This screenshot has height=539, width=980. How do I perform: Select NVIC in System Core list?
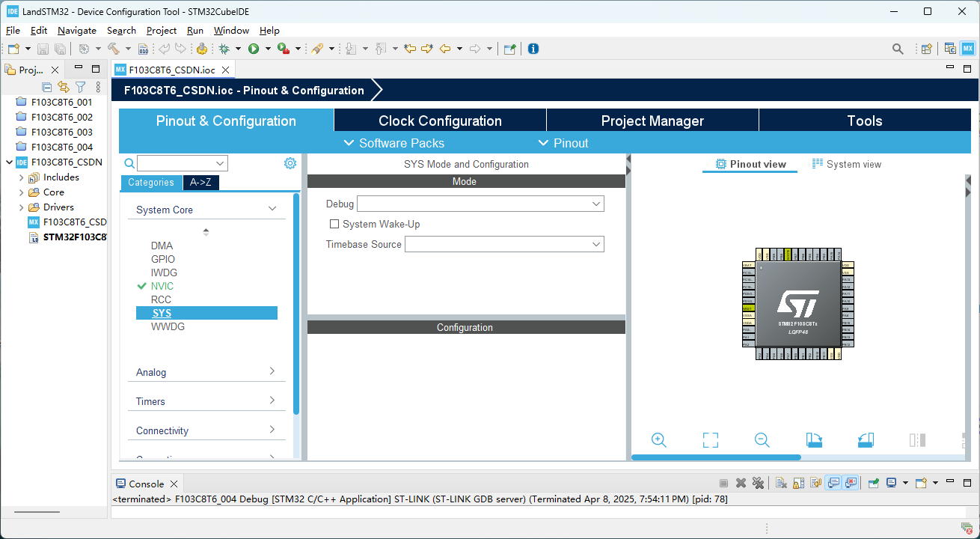pyautogui.click(x=162, y=286)
